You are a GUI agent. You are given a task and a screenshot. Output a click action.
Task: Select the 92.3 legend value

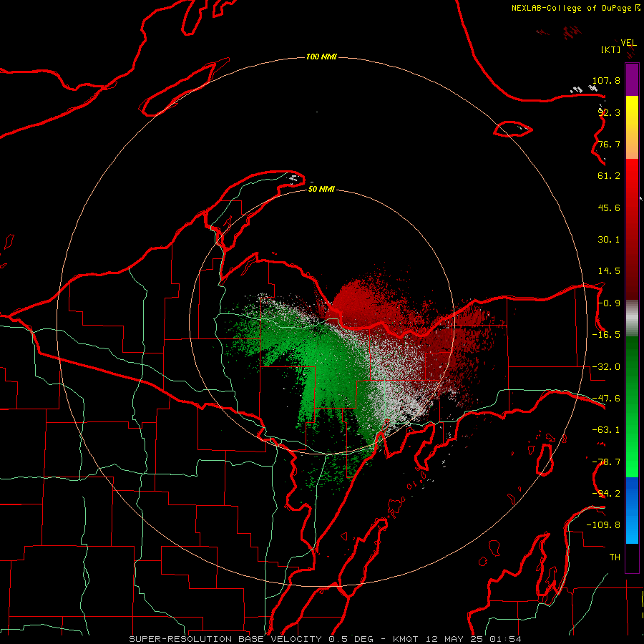[609, 112]
